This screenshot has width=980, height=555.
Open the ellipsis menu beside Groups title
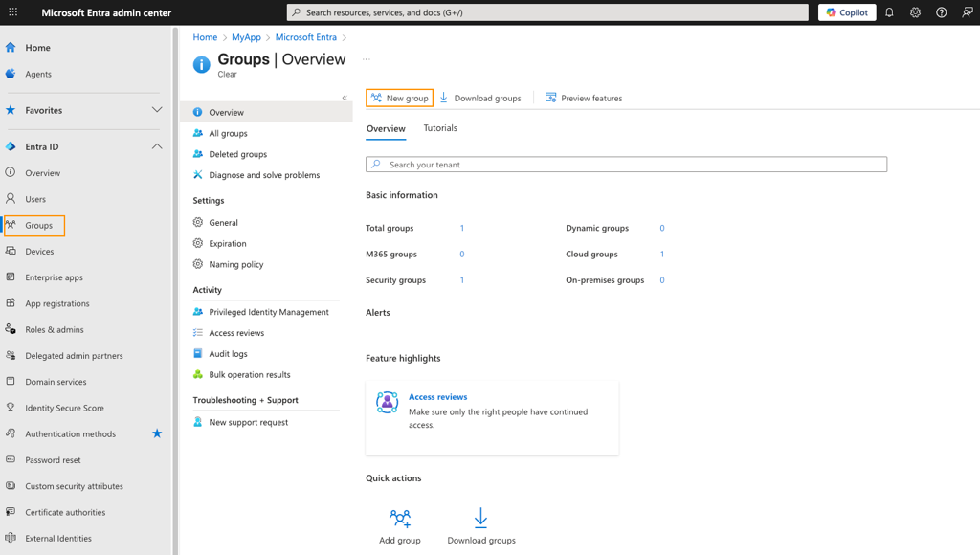pyautogui.click(x=367, y=59)
